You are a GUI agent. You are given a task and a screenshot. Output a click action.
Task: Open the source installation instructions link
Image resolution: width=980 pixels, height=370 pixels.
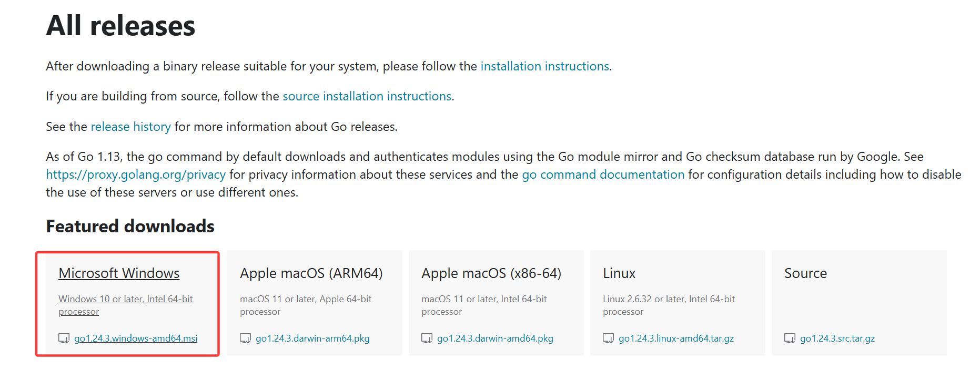pos(367,96)
